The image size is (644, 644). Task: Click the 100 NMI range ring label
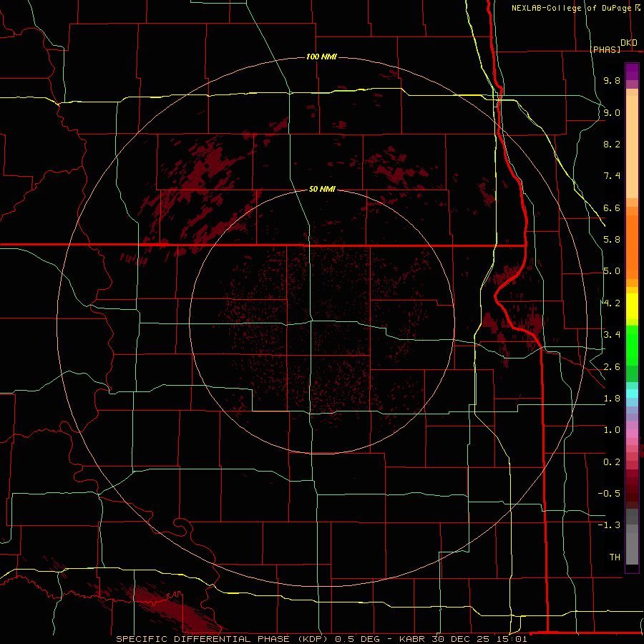pyautogui.click(x=321, y=57)
